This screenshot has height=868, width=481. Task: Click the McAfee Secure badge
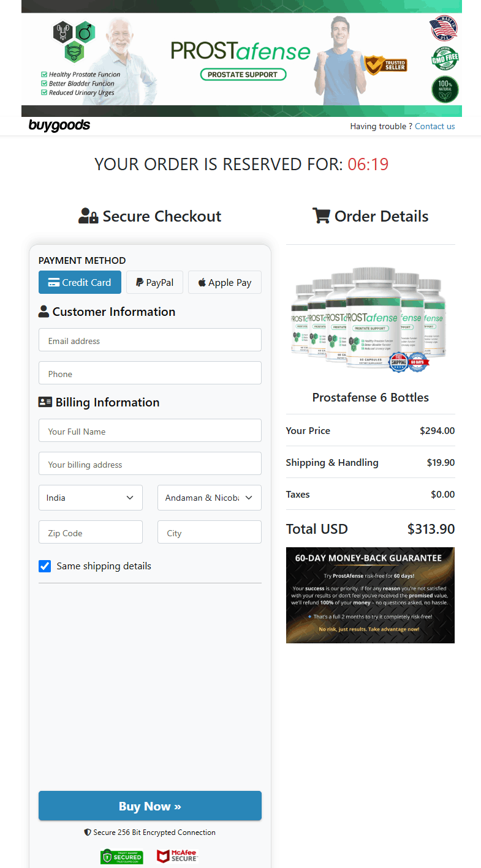[177, 856]
